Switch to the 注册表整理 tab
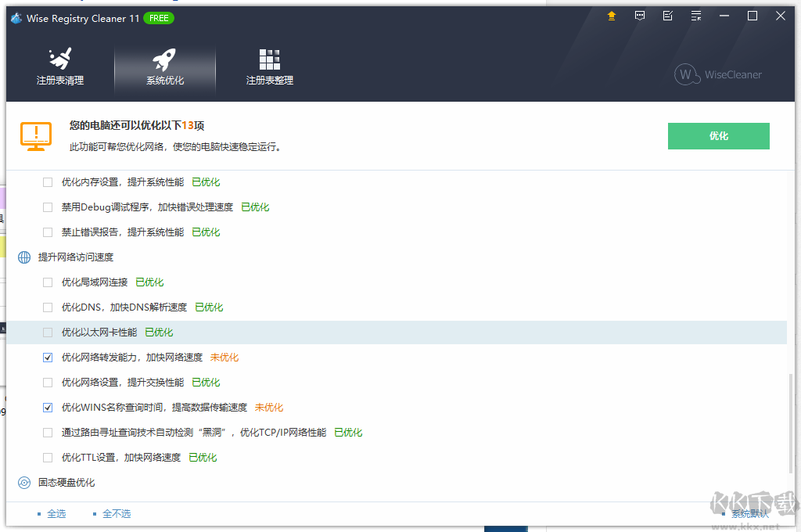 click(269, 66)
